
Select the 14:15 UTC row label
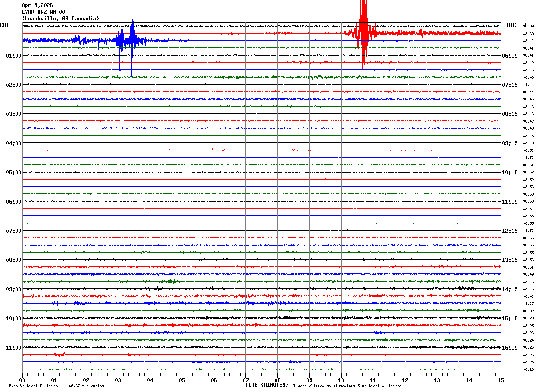pyautogui.click(x=509, y=289)
